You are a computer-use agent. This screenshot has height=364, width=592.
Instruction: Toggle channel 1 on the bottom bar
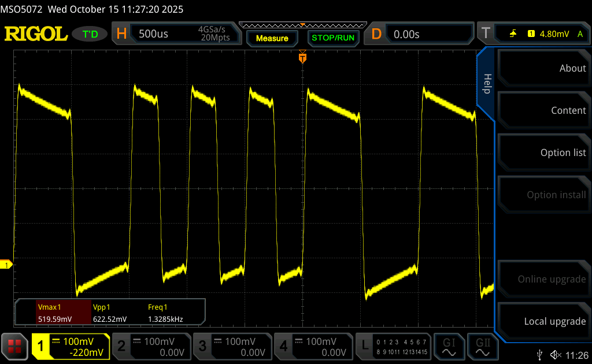pos(71,346)
